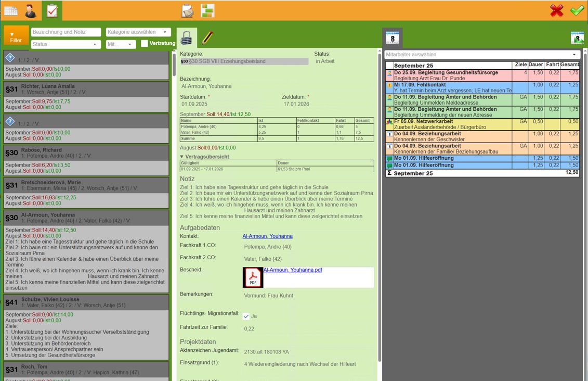Click the person contacts icon

31,11
